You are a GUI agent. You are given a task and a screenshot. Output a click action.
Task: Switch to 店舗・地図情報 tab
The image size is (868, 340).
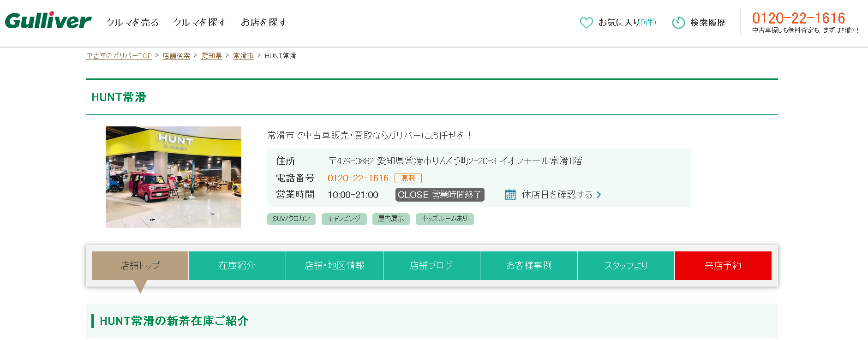click(335, 266)
